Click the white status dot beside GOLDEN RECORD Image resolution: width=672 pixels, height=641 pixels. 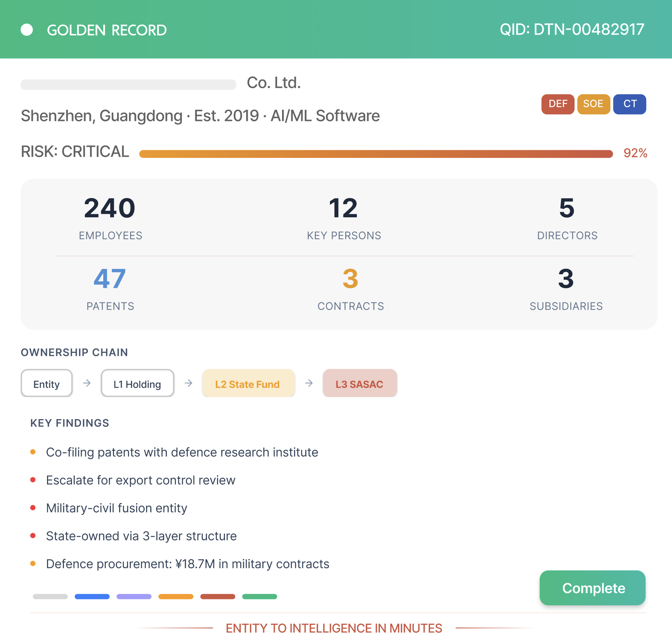27,30
